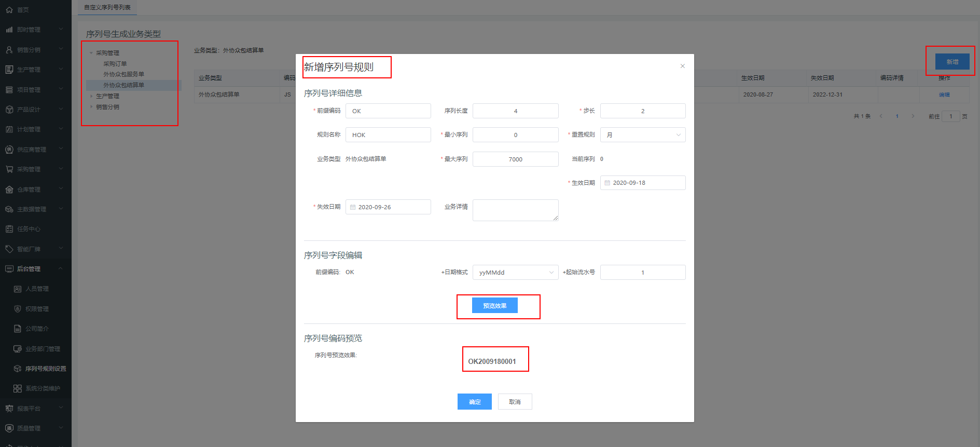Click the shopping cart icon for 采购管理
Screen dimensions: 980x447
(9, 169)
